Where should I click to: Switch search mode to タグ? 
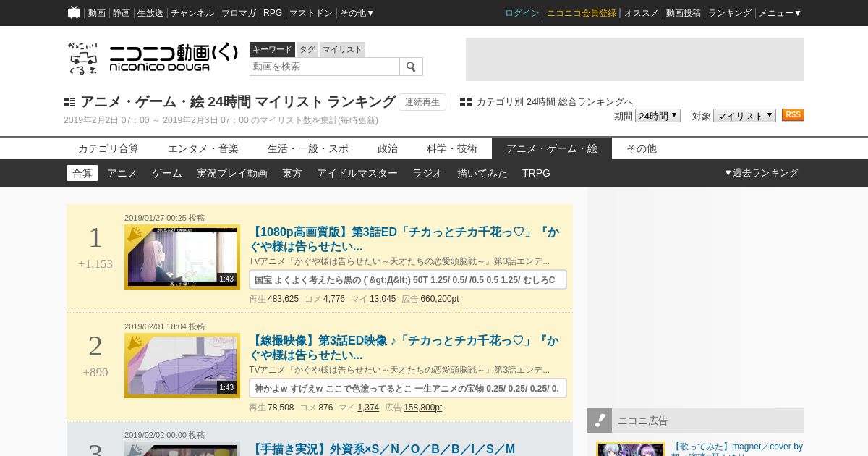point(307,49)
